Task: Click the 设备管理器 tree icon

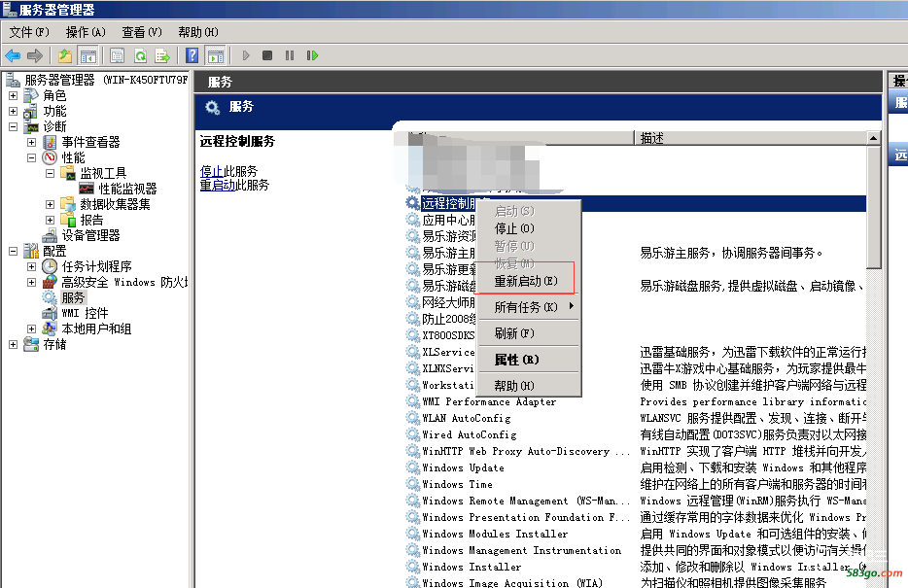Action: (x=51, y=235)
